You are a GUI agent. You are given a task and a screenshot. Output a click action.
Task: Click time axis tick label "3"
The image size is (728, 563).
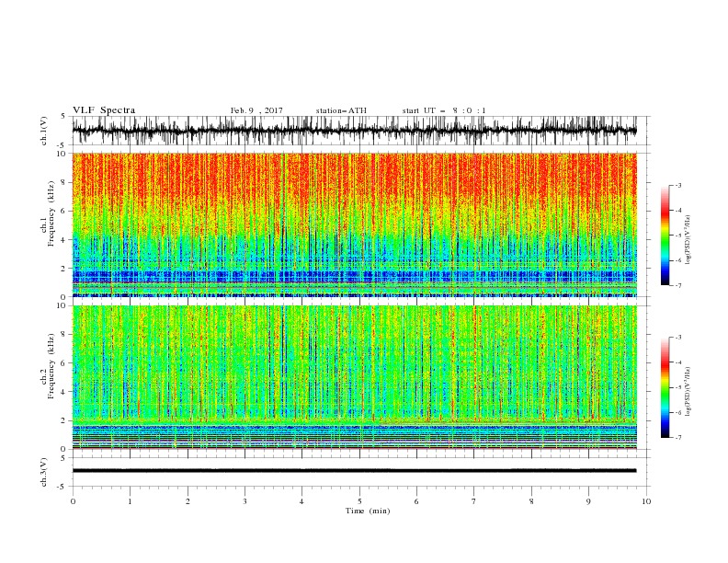245,501
